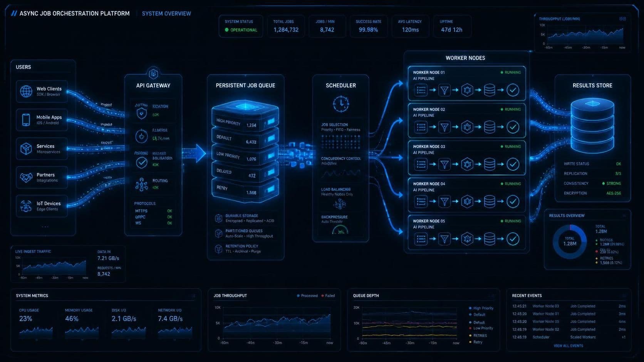
Task: Click the Scheduler clock icon
Action: click(341, 104)
